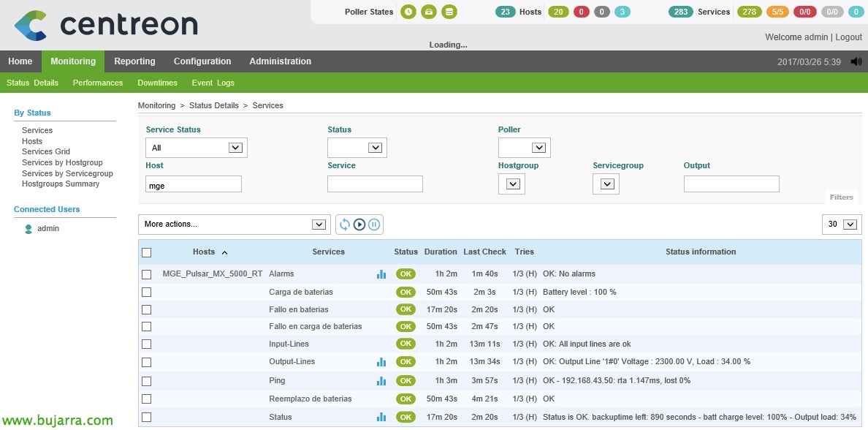Click the green OK status badge for Alarms

coord(406,274)
